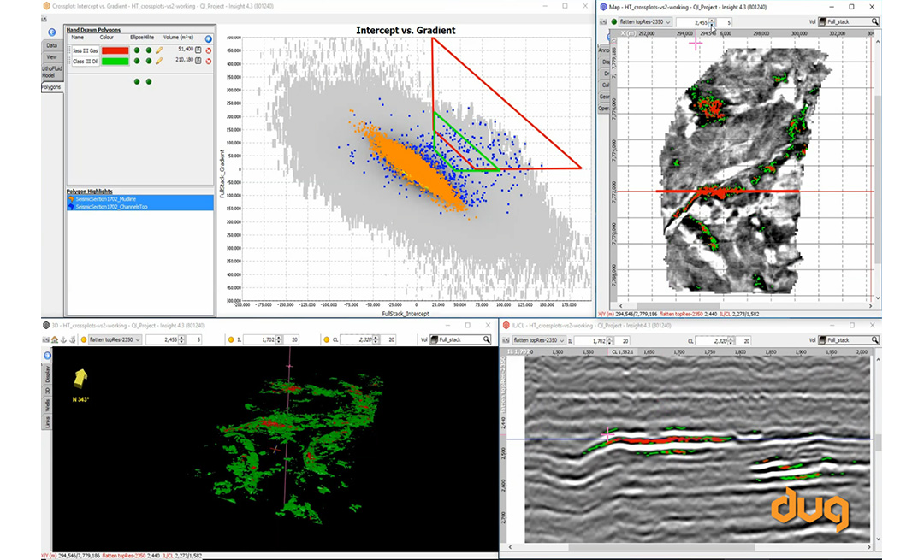Click the red colour swatch for Class III Gas
The image size is (924, 560).
click(x=115, y=50)
